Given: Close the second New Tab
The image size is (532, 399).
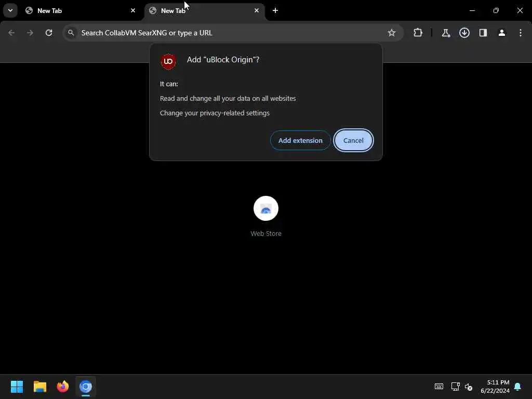Looking at the screenshot, I should 257,10.
